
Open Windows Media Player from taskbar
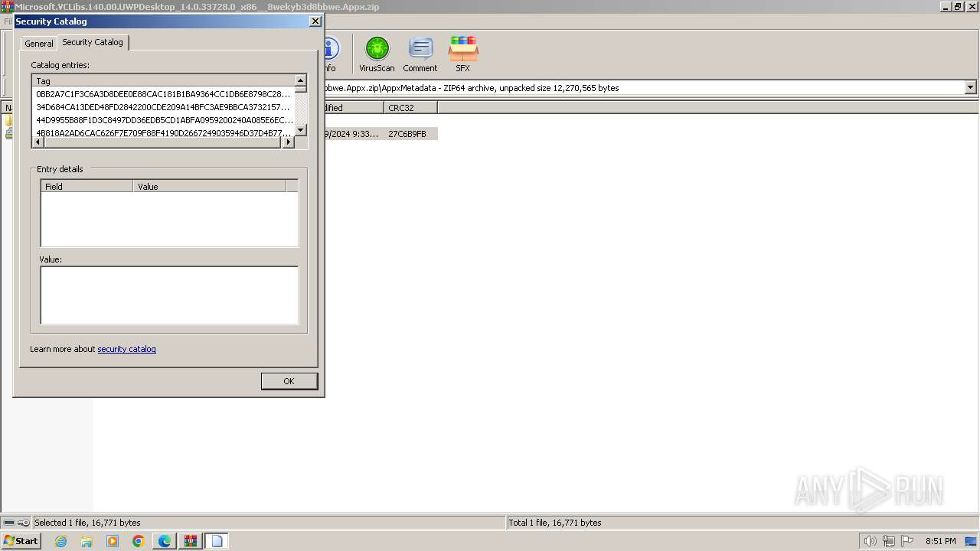click(113, 541)
